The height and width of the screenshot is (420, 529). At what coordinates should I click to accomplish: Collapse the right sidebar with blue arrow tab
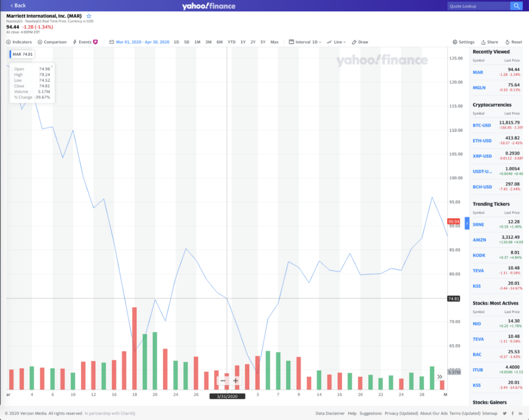[x=467, y=224]
